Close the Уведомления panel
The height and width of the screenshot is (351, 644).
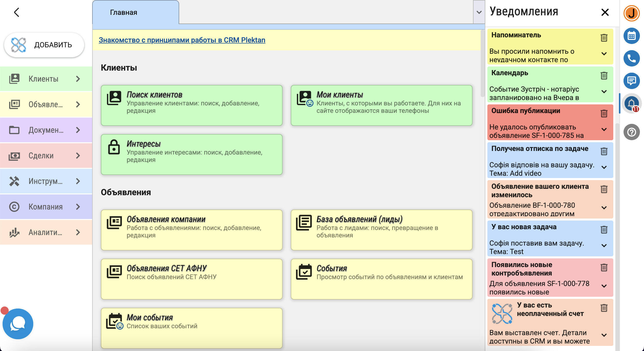pyautogui.click(x=605, y=12)
